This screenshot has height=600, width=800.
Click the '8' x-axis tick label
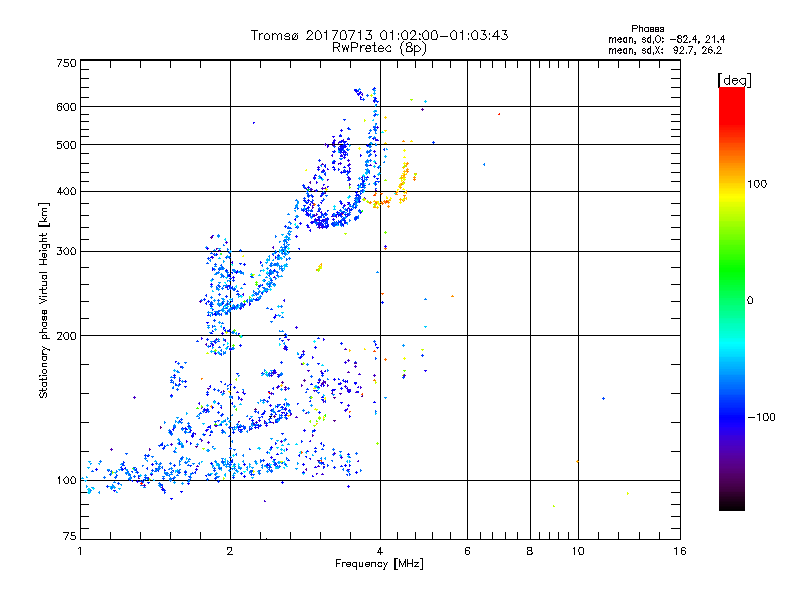pos(530,551)
